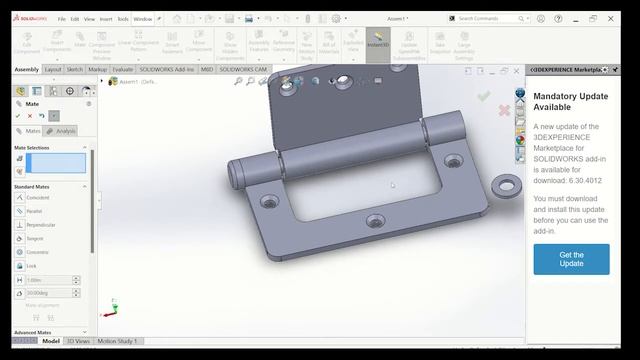Toggle the Distance mate icon

click(x=20, y=280)
